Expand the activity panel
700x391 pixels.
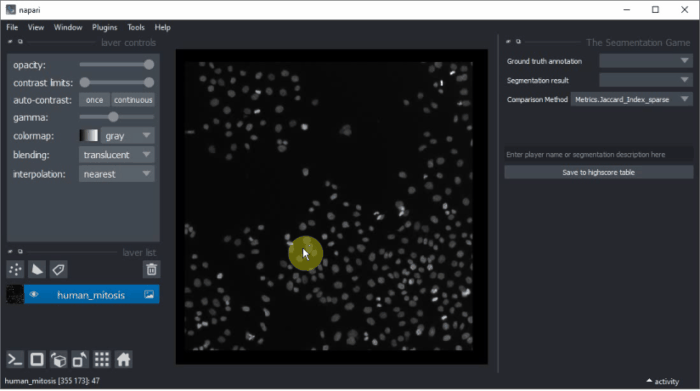[x=663, y=381]
